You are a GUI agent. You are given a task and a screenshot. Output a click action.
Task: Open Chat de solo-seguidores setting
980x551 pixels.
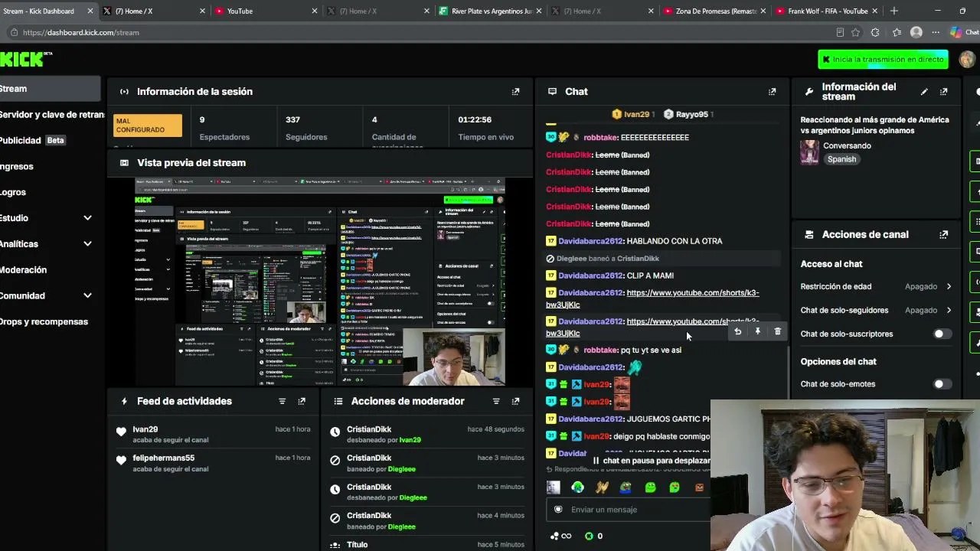(876, 311)
